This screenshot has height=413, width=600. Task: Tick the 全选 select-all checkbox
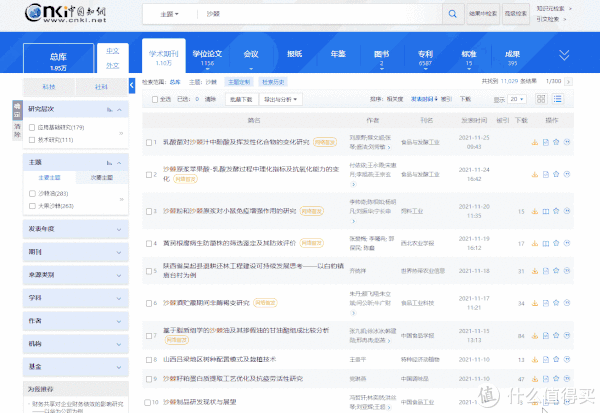pyautogui.click(x=155, y=100)
